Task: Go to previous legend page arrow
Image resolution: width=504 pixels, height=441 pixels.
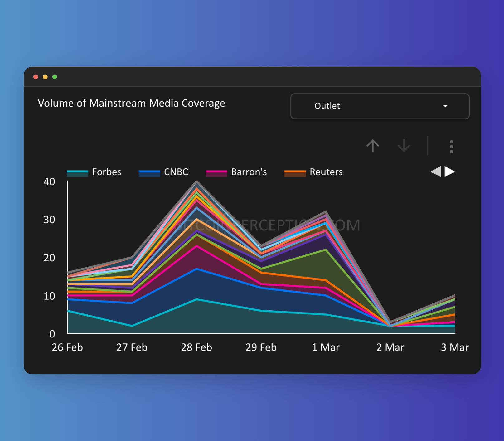Action: 435,172
